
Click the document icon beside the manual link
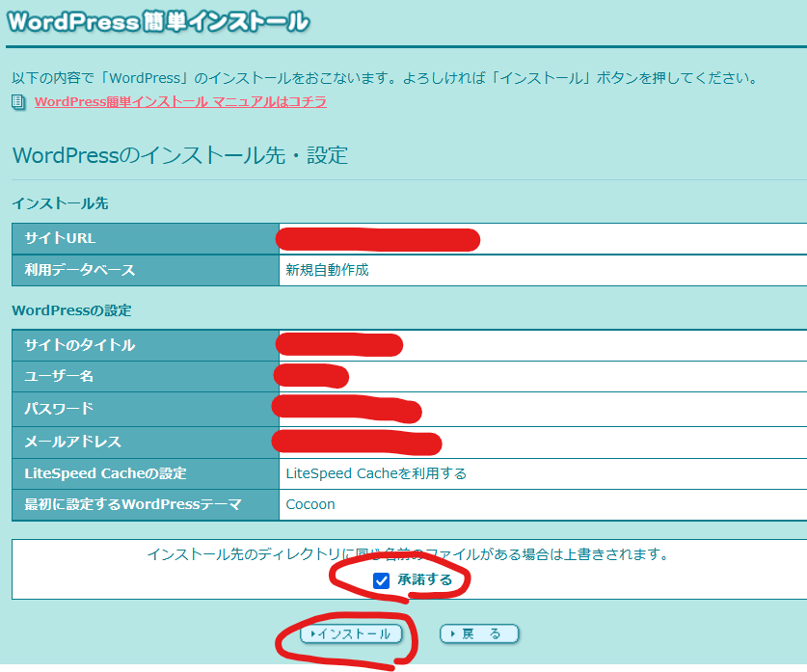[x=18, y=101]
